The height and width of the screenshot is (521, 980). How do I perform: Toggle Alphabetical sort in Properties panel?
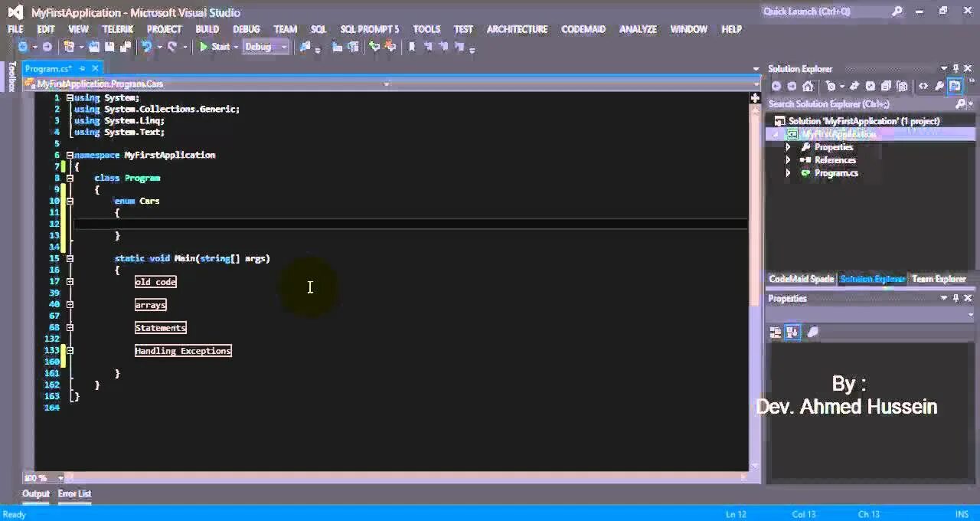792,333
